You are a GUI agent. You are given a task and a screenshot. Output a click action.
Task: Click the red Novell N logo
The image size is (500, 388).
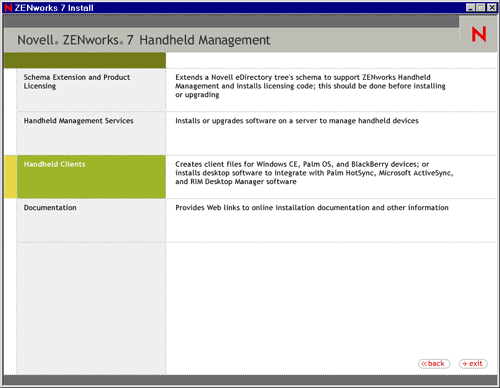pos(479,34)
